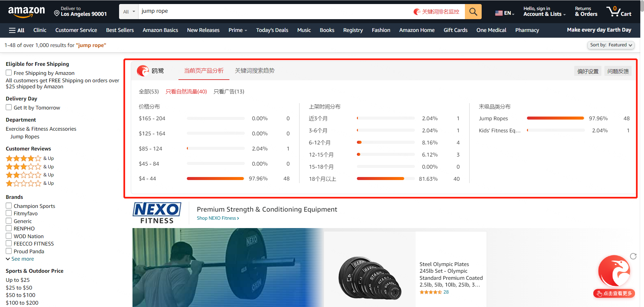The width and height of the screenshot is (644, 307).
Task: Open Steel Olympic Plates 245lb Set title
Action: pyautogui.click(x=451, y=274)
